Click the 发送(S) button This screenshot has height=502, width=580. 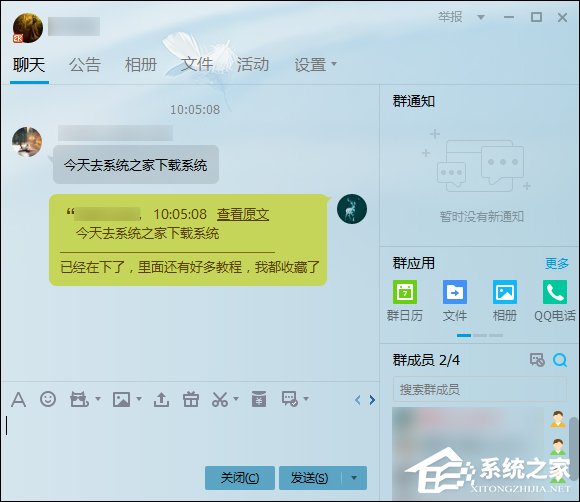pyautogui.click(x=310, y=478)
